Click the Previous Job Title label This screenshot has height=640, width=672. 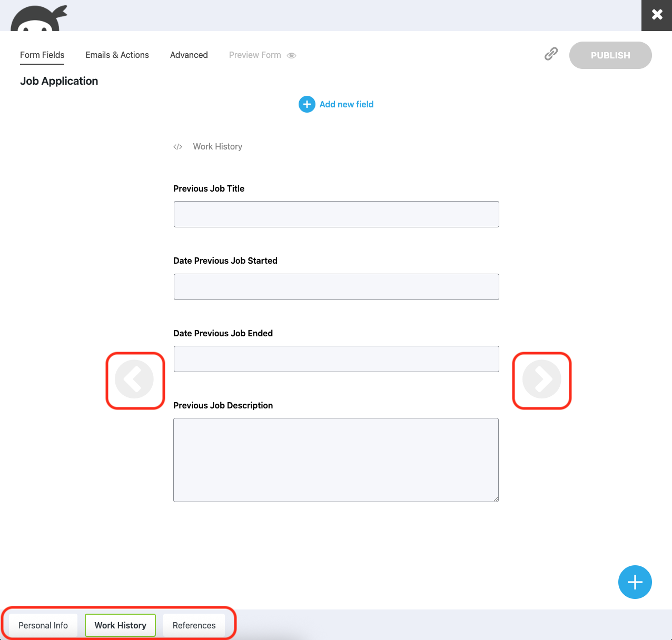tap(209, 188)
